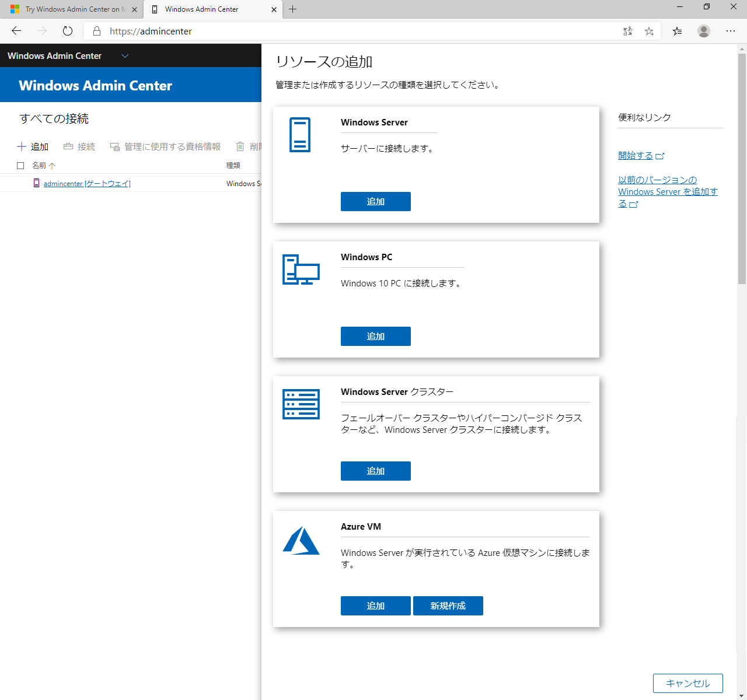The image size is (747, 700).
Task: Minimize the browser window
Action: 680,7
